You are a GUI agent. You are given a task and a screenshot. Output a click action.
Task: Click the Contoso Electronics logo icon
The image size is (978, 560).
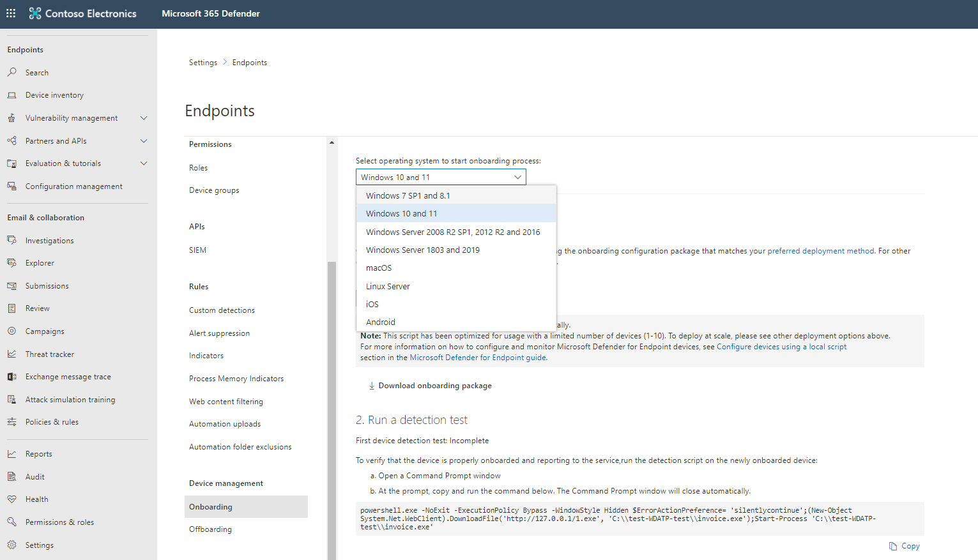[35, 13]
